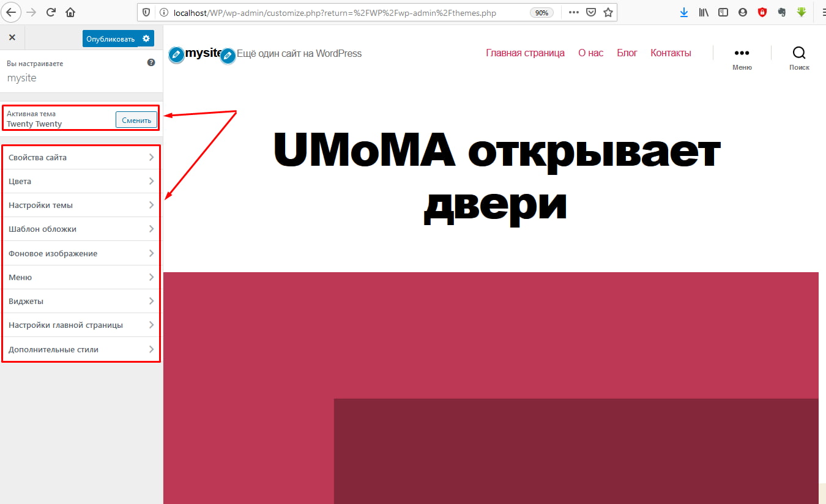Expand Фоновое изображение section

coord(81,253)
